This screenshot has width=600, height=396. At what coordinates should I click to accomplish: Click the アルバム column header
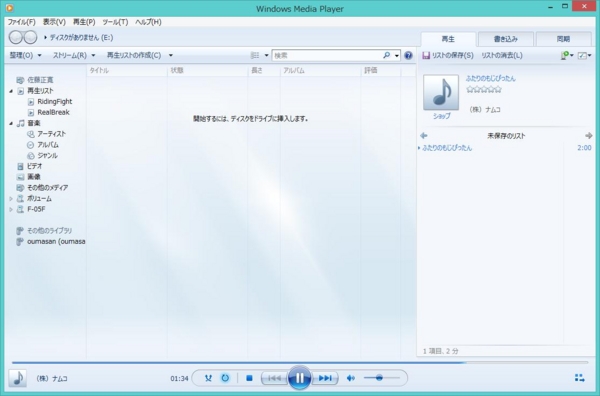(321, 70)
